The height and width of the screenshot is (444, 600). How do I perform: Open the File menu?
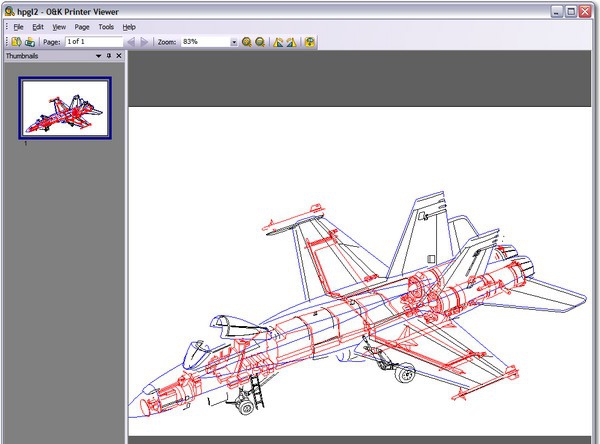click(x=18, y=26)
